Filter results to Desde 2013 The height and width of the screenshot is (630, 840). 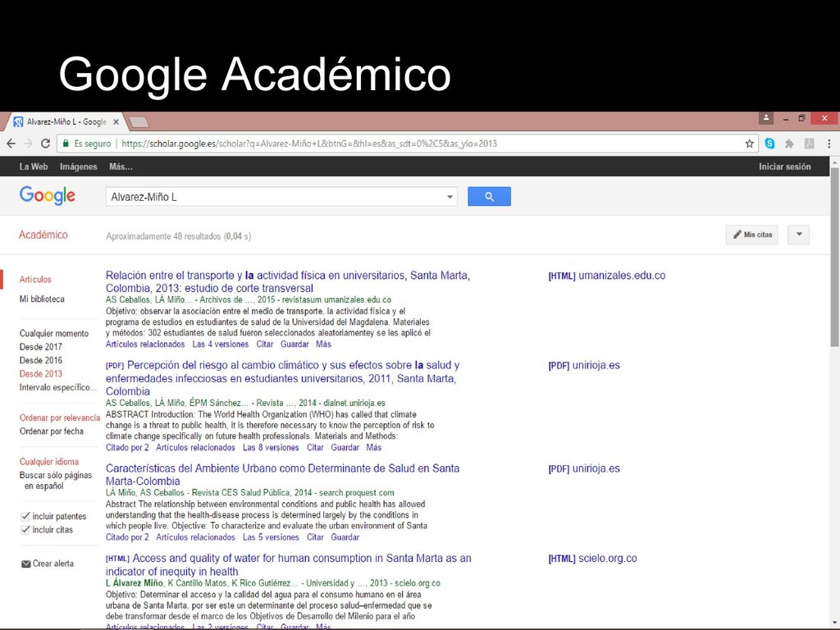click(x=41, y=373)
